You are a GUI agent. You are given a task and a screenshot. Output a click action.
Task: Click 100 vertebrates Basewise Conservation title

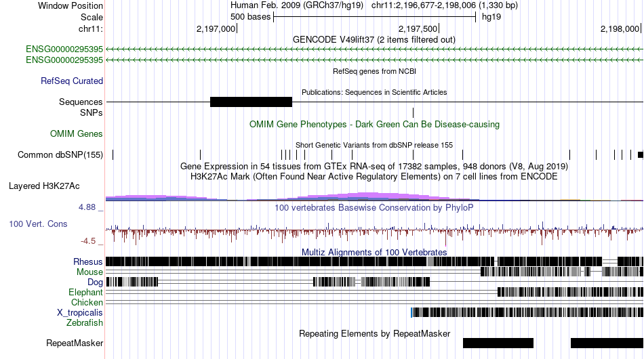[374, 207]
